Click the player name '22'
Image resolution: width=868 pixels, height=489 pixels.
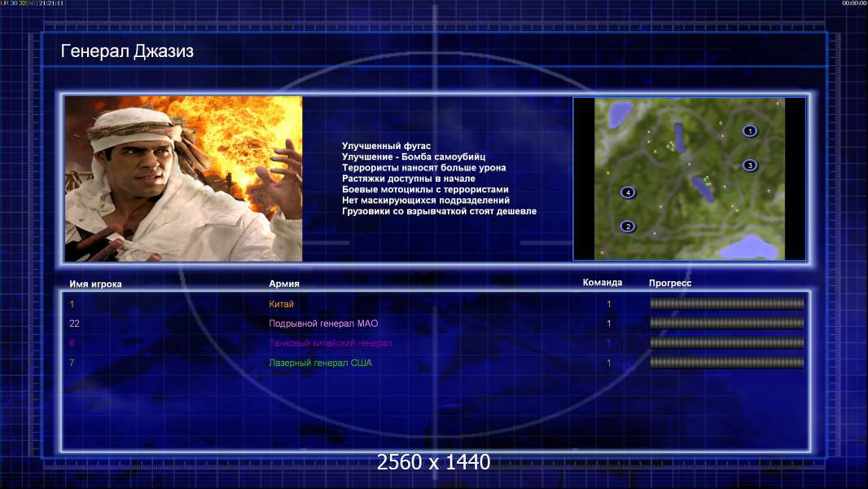pos(74,324)
